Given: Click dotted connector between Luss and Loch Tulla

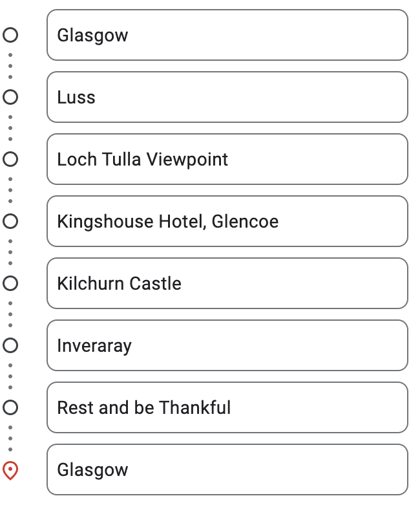Looking at the screenshot, I should [x=10, y=128].
